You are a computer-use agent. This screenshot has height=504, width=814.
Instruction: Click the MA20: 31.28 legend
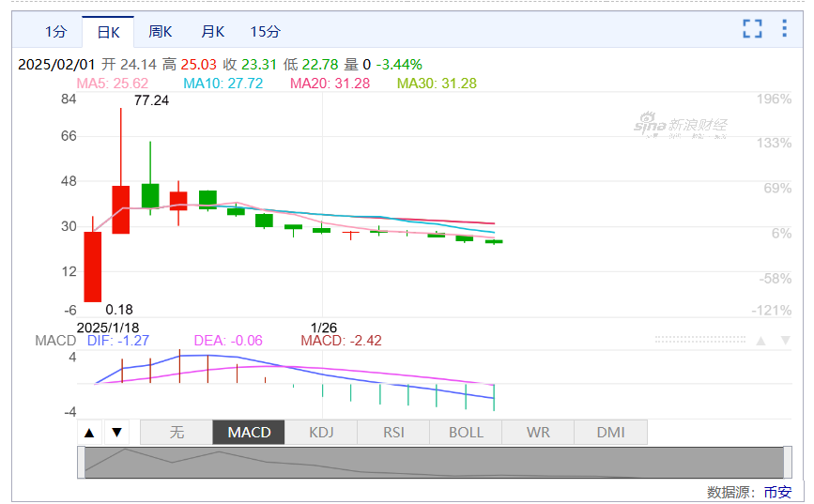[330, 83]
